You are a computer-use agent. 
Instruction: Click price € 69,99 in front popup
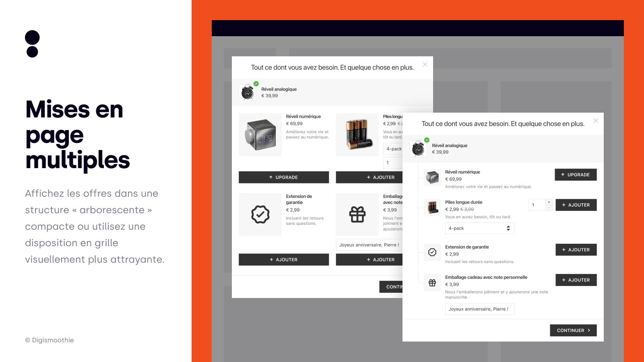[454, 179]
